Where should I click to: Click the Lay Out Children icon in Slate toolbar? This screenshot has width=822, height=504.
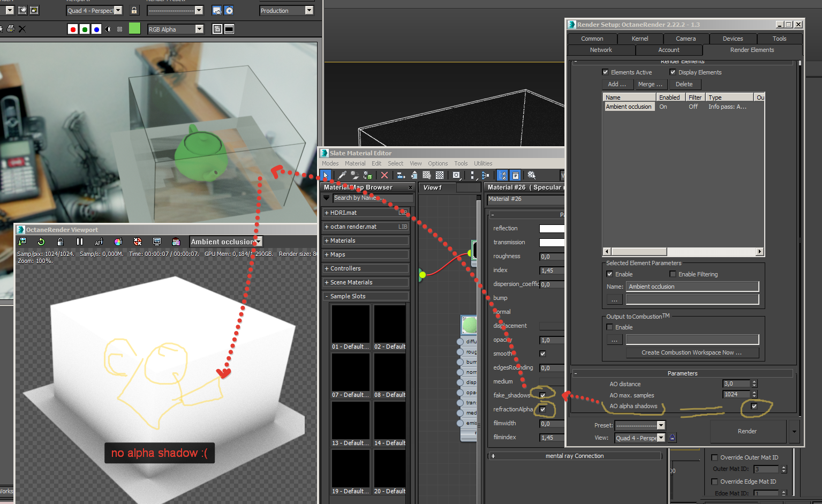coord(485,175)
